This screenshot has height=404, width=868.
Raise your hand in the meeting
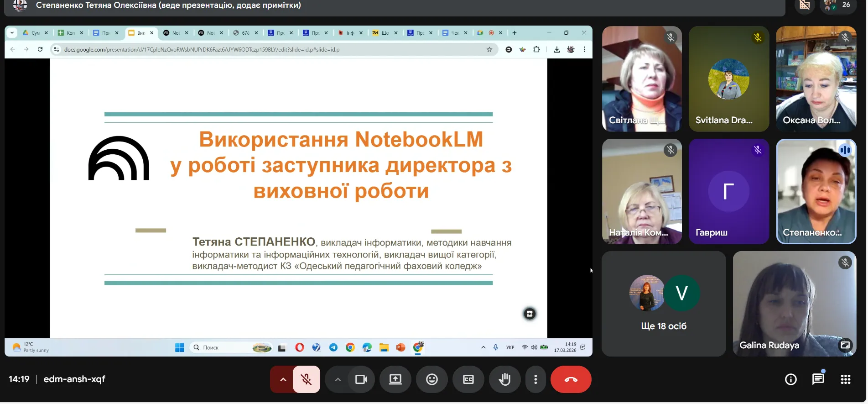pyautogui.click(x=504, y=379)
